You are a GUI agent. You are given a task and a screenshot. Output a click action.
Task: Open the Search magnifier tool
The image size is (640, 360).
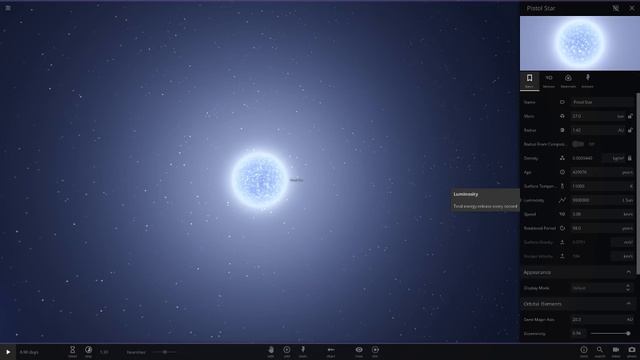pyautogui.click(x=600, y=351)
